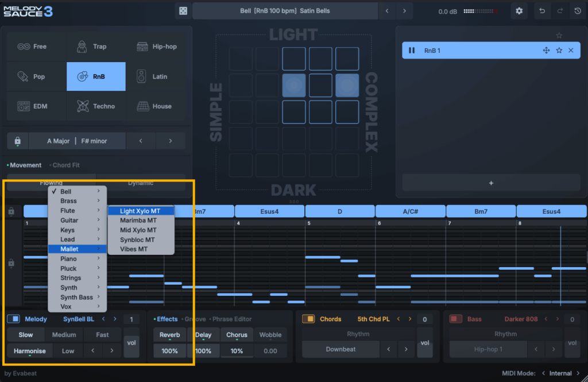
Task: Redo the last action
Action: [x=560, y=11]
